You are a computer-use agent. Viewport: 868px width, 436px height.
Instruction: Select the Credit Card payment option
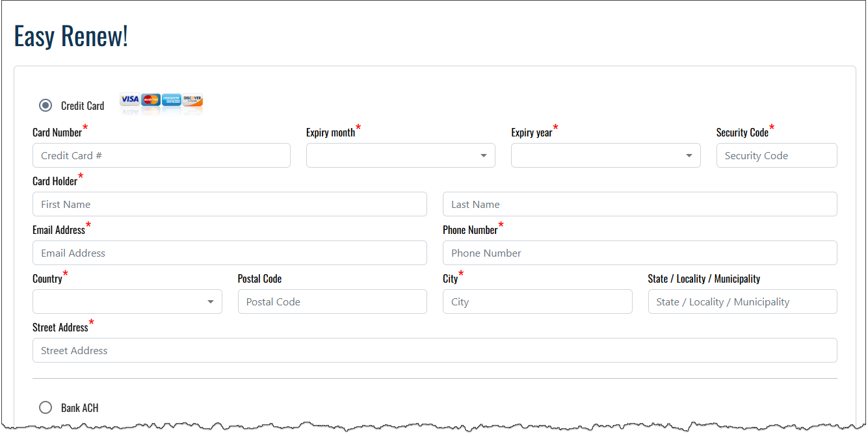pos(46,105)
